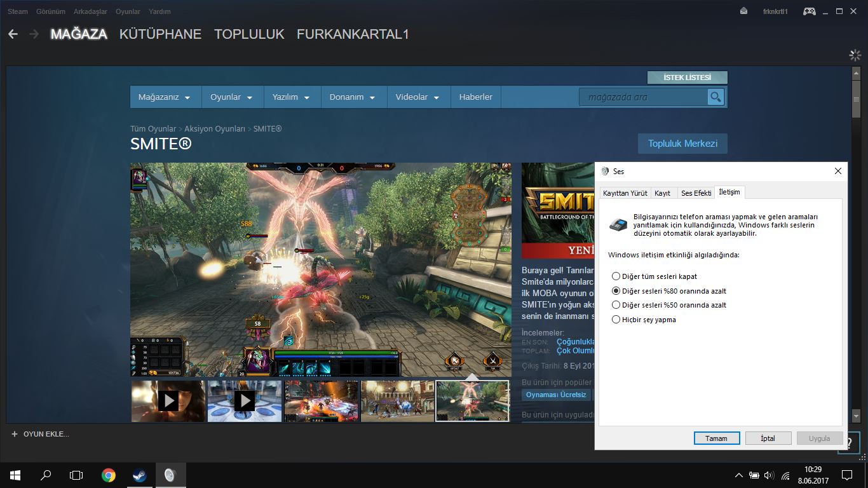The width and height of the screenshot is (868, 488).
Task: Expand the Oyunlar store dropdown
Action: (x=233, y=97)
